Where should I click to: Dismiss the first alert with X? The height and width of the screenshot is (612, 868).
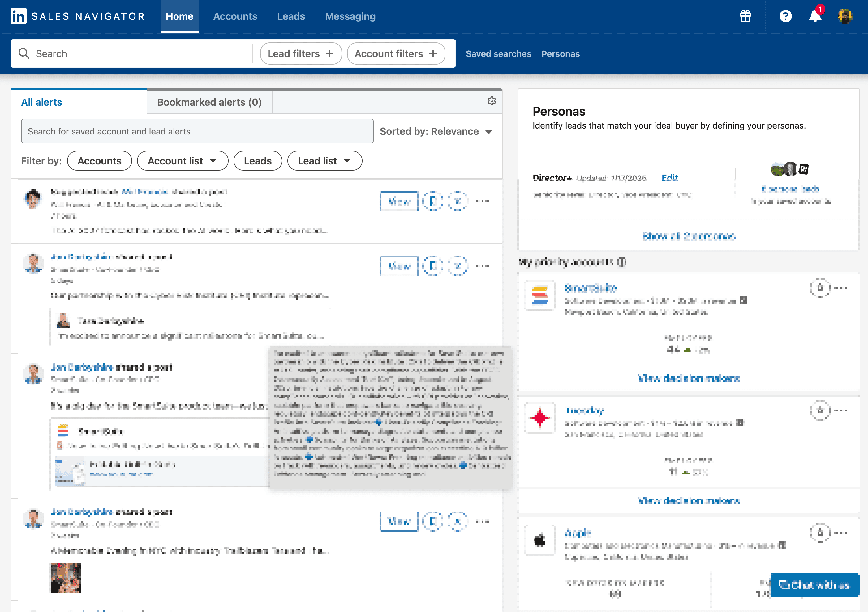458,201
